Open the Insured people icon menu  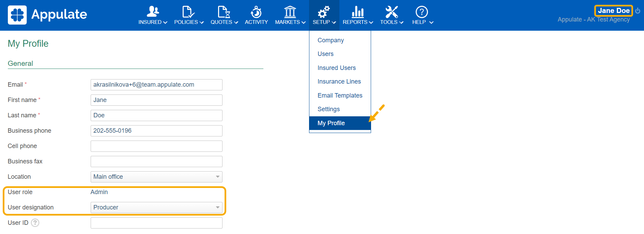[x=153, y=12]
